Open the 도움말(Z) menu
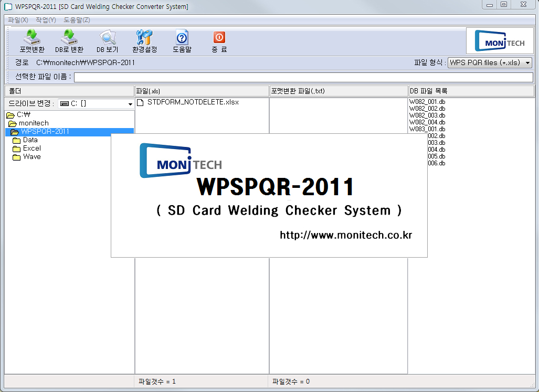 click(77, 20)
